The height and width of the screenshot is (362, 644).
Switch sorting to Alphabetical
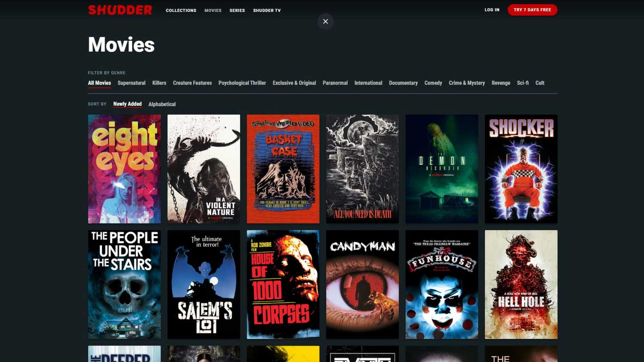[x=162, y=104]
